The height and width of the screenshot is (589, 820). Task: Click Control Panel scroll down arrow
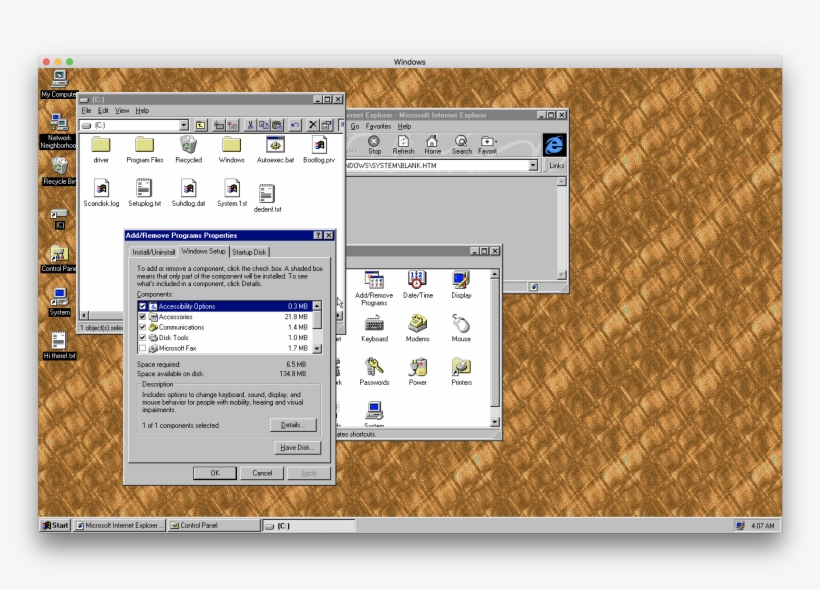495,422
